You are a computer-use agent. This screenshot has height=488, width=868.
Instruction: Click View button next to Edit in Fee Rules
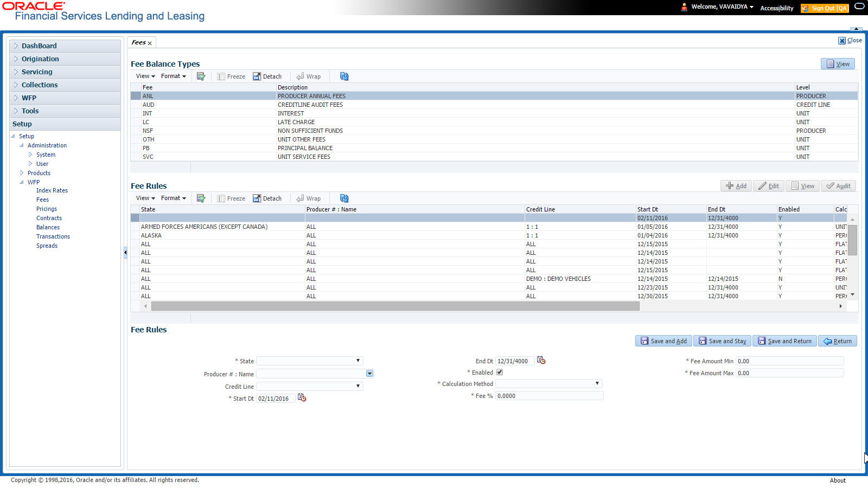pyautogui.click(x=803, y=186)
